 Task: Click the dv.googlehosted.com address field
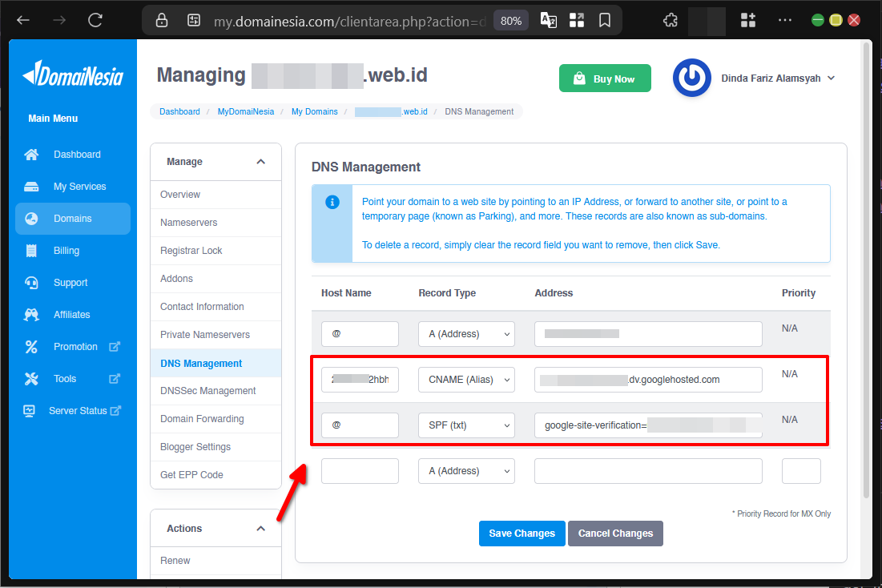(x=648, y=380)
